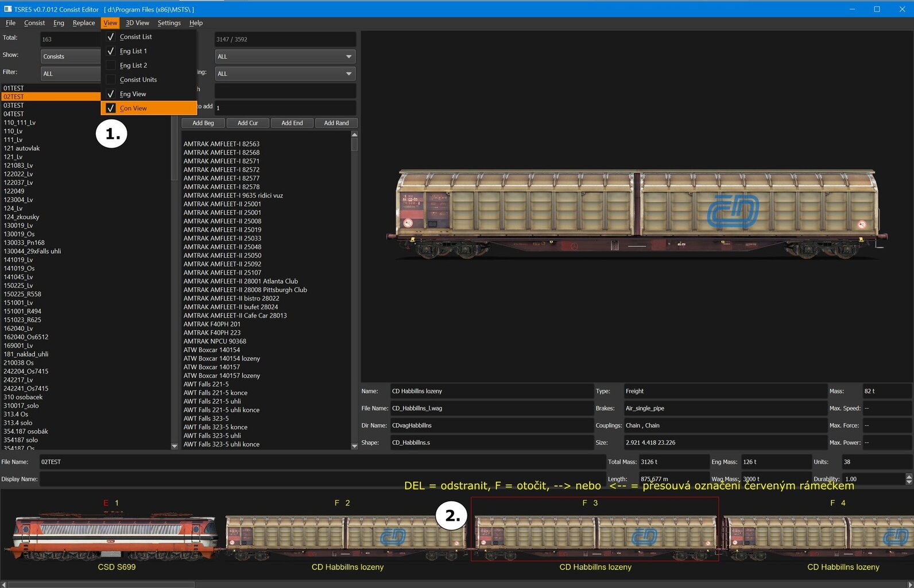
Task: Click left arrow of the bottom horizontal scrollbar
Action: (4, 584)
